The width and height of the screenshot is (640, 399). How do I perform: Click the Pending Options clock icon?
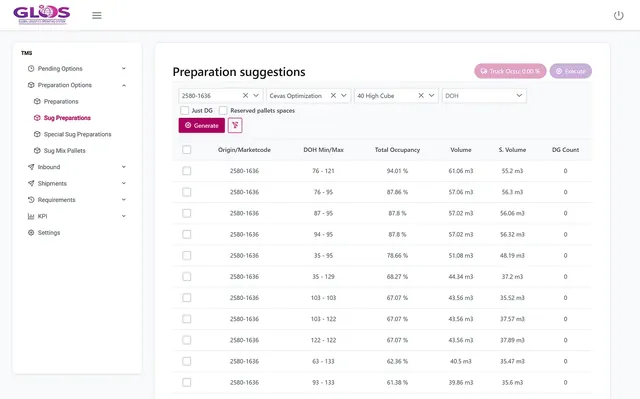click(x=31, y=69)
